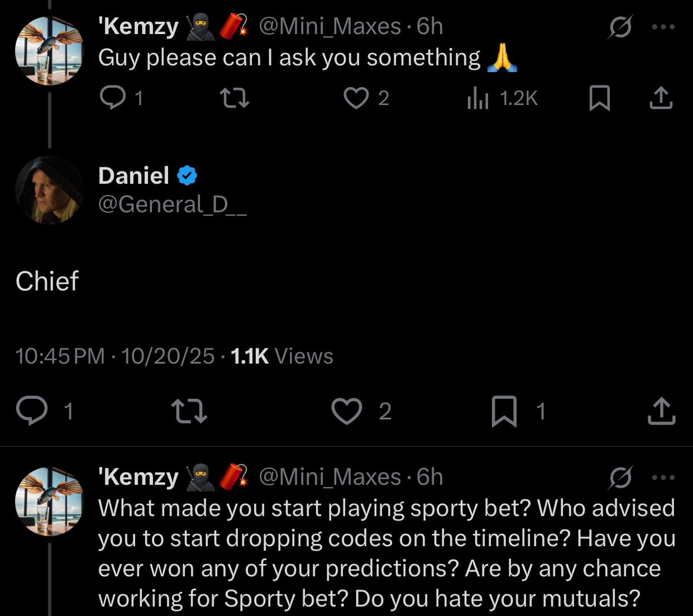The image size is (693, 616).
Task: Like Kemzy's "Guy please" tweet
Action: 356,99
